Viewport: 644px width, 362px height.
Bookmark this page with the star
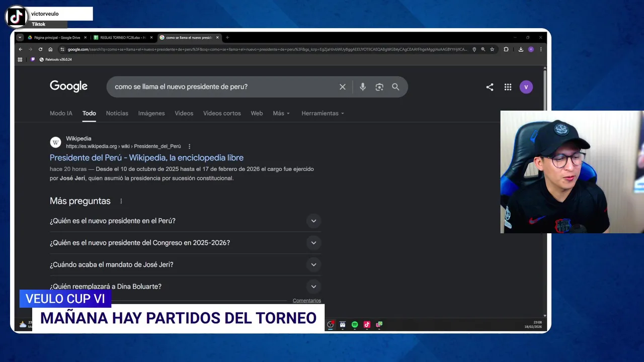click(x=492, y=49)
